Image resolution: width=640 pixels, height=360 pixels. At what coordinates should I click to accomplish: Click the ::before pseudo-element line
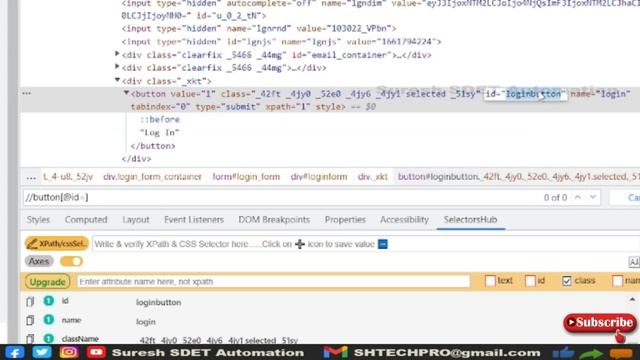click(160, 120)
